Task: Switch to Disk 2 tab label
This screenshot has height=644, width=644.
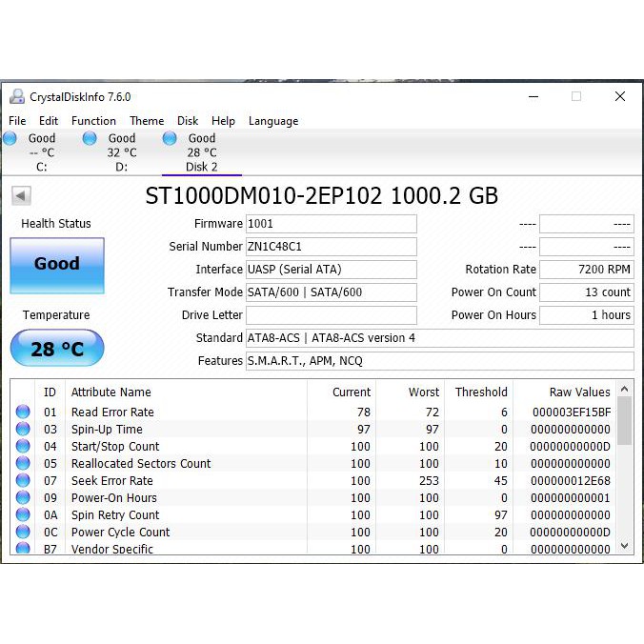Action: click(201, 167)
